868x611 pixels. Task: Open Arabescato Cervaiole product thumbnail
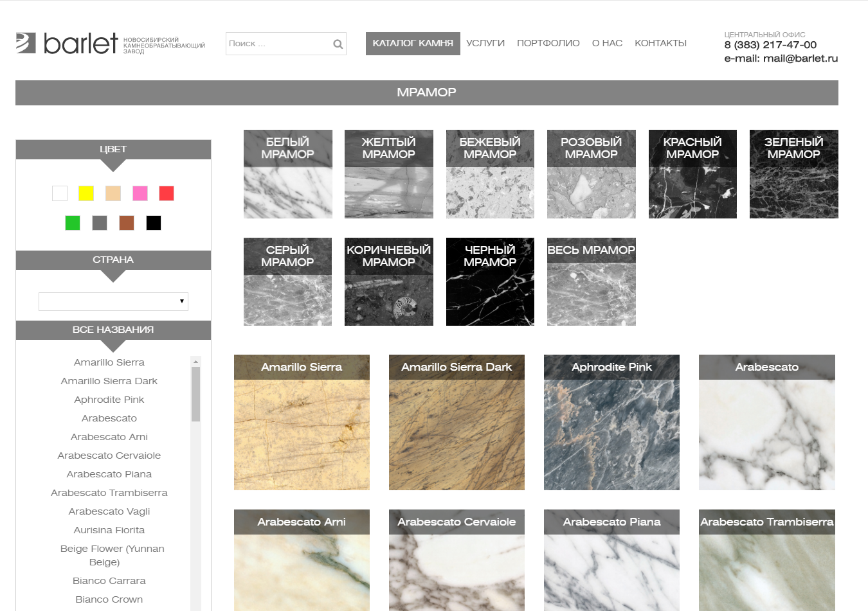[457, 560]
